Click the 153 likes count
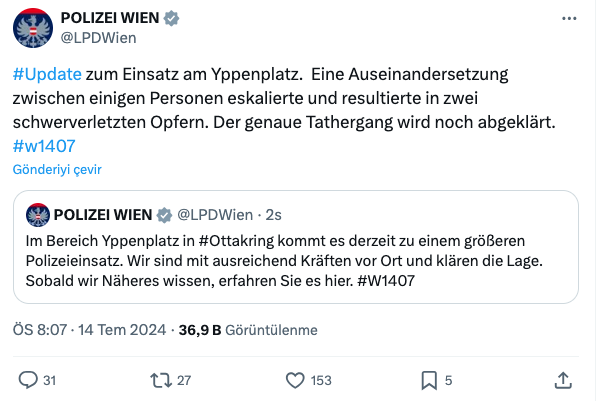The image size is (601, 401). point(321,380)
